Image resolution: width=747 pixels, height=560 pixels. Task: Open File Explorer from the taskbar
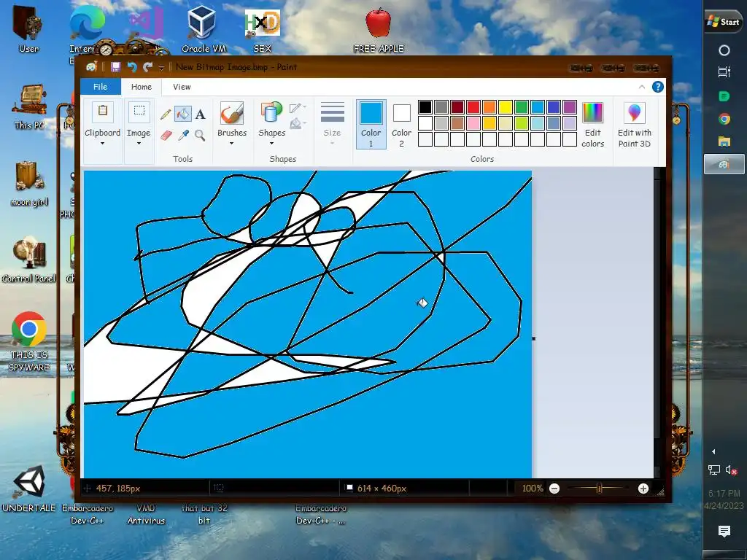click(x=724, y=141)
